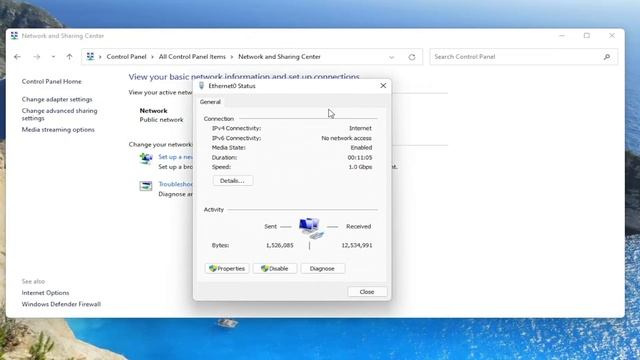Click the Speed value 1.0 Gbps

point(360,167)
